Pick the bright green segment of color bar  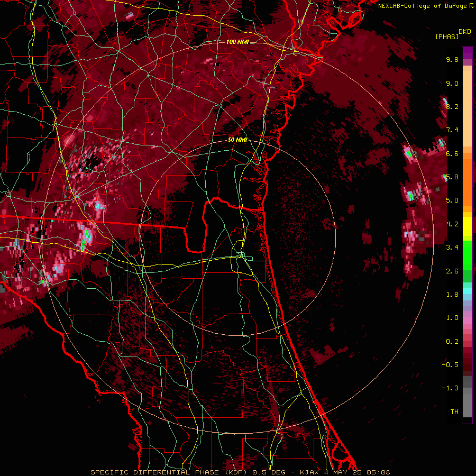(467, 255)
